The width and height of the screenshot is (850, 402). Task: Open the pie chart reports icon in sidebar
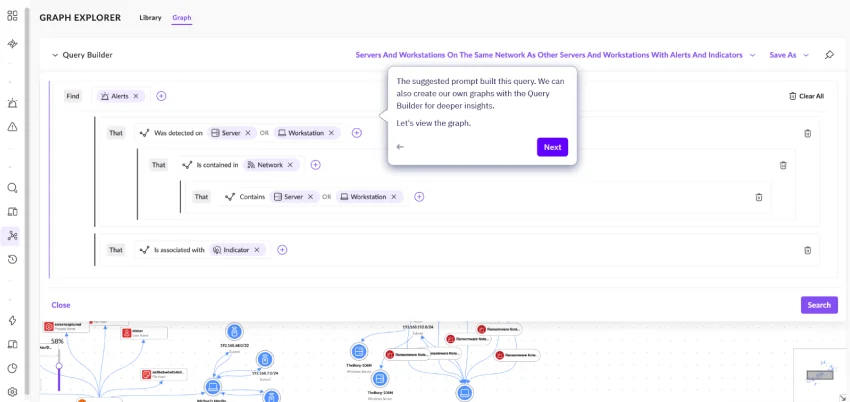click(x=12, y=368)
